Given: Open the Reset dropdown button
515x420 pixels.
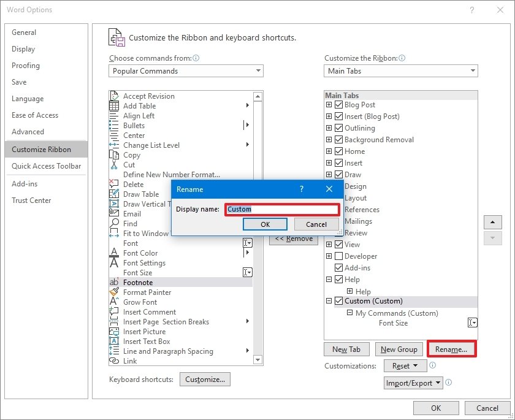Looking at the screenshot, I should 405,366.
